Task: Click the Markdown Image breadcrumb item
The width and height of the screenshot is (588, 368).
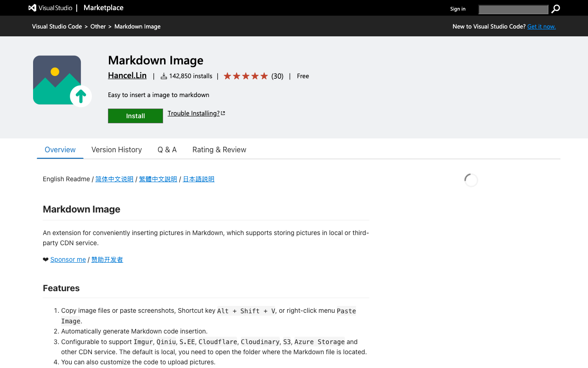Action: 137,26
